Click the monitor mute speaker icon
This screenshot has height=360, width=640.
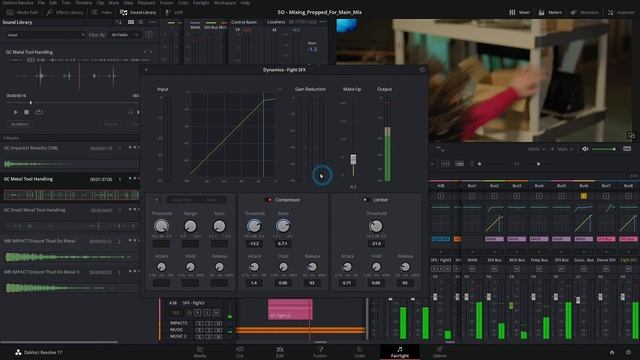[x=585, y=149]
